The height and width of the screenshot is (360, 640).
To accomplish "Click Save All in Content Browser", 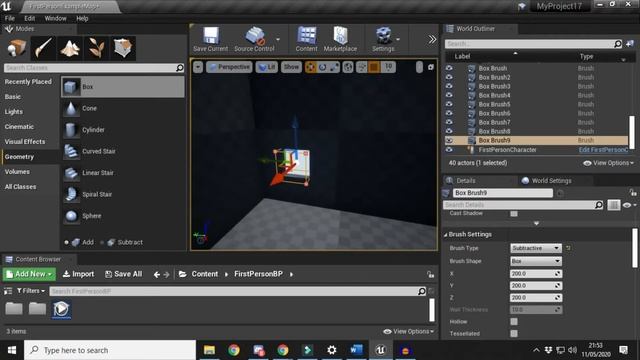I will coord(123,274).
